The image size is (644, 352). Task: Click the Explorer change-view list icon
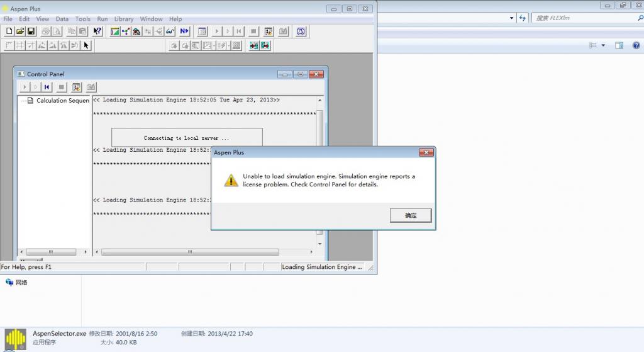pyautogui.click(x=593, y=45)
